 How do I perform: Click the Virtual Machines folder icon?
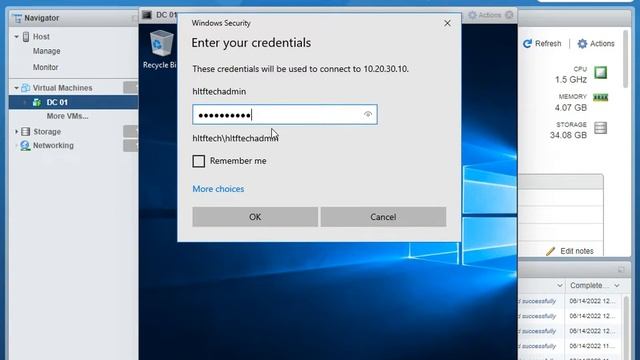pyautogui.click(x=25, y=88)
